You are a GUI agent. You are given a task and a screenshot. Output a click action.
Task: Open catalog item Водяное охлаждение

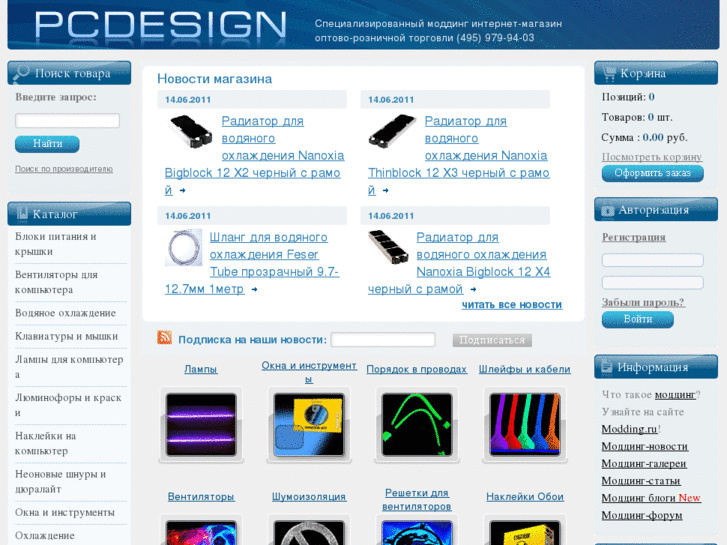[65, 313]
